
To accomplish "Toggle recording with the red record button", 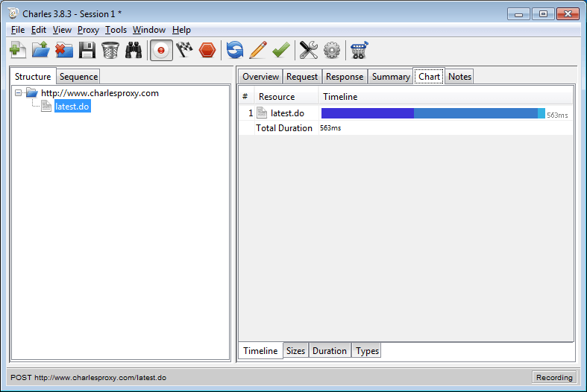I will pos(161,51).
